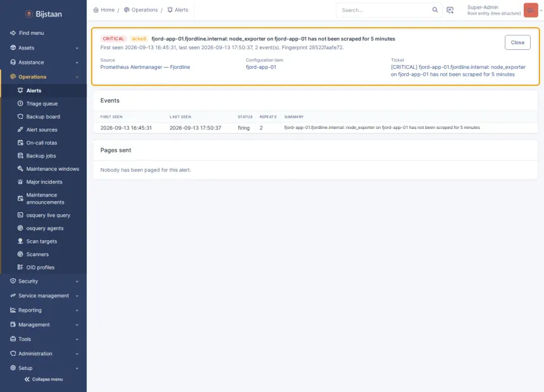This screenshot has width=544, height=392.
Task: Click the Assistance headset icon
Action: point(13,62)
